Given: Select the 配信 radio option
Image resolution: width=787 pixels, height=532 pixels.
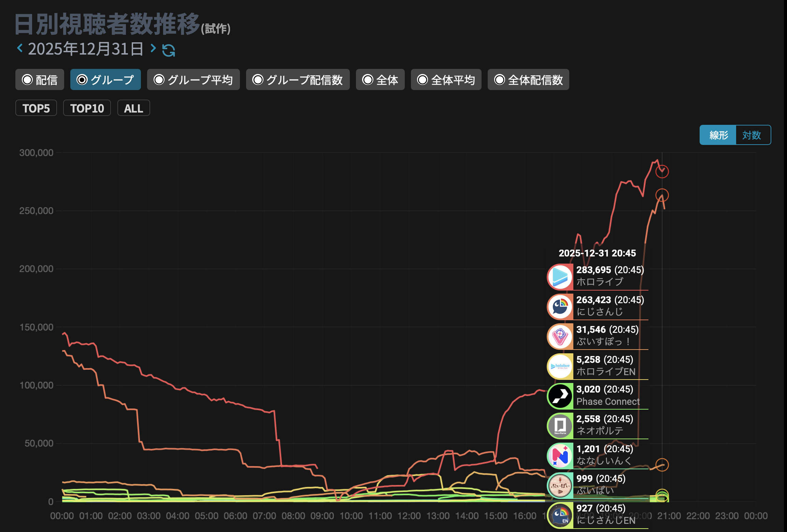Looking at the screenshot, I should (x=40, y=80).
